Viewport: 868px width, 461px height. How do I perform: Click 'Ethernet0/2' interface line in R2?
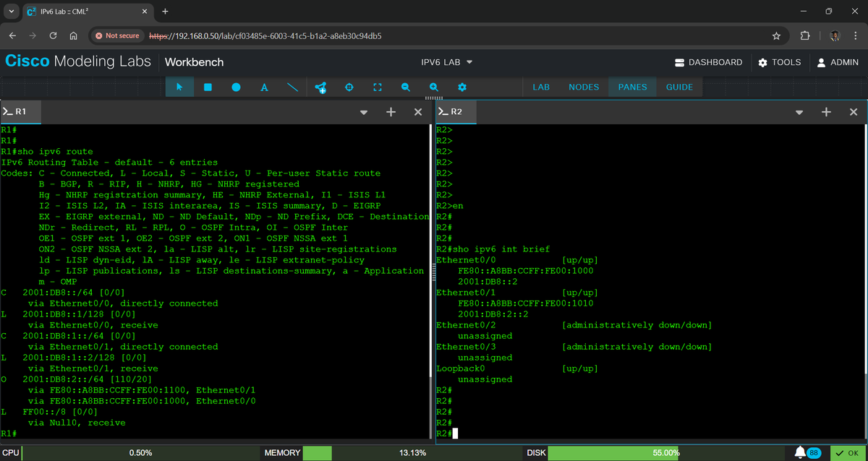pos(574,325)
